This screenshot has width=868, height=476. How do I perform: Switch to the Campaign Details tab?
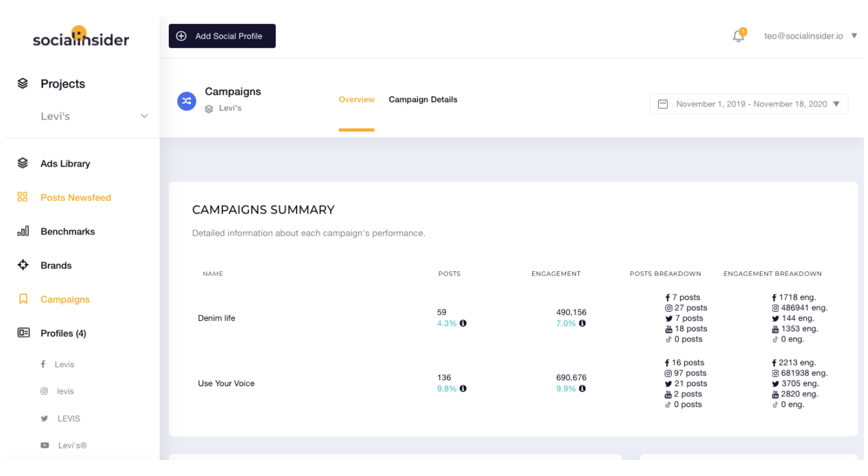423,99
